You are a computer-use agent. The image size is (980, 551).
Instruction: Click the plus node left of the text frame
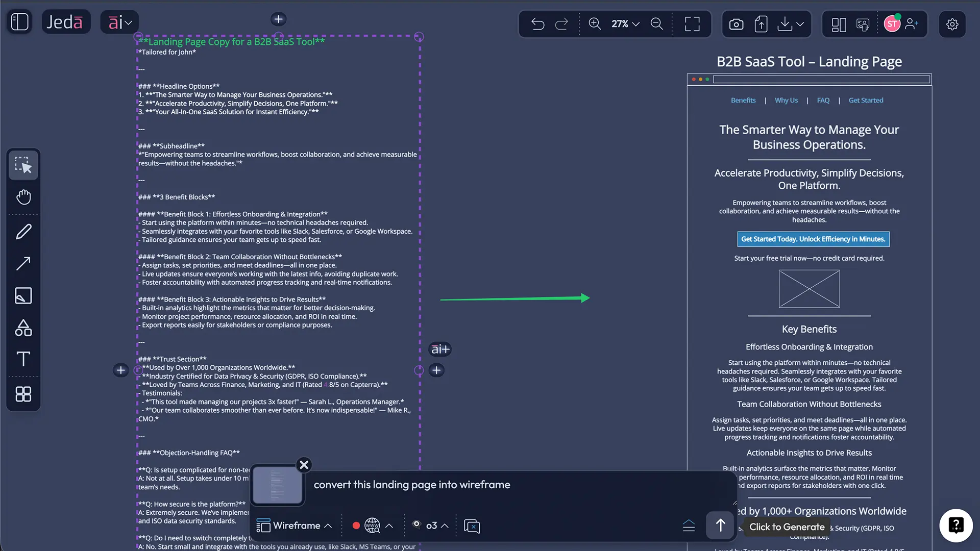pyautogui.click(x=120, y=370)
